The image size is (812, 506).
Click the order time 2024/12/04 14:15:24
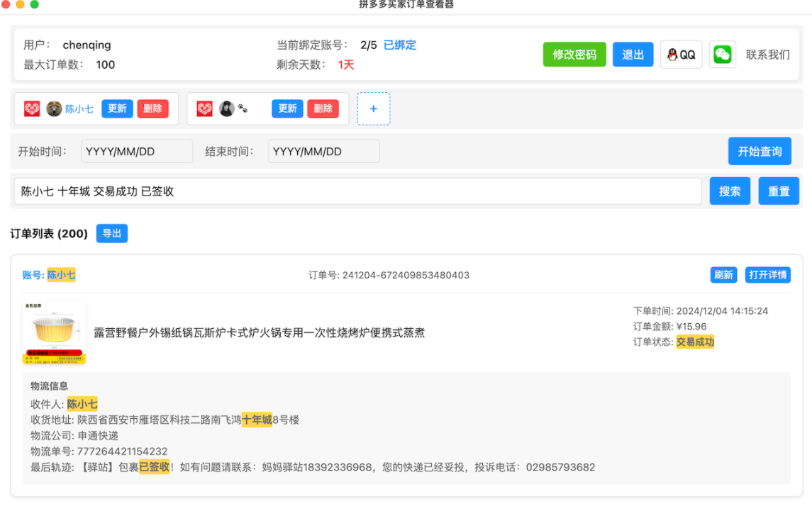723,311
